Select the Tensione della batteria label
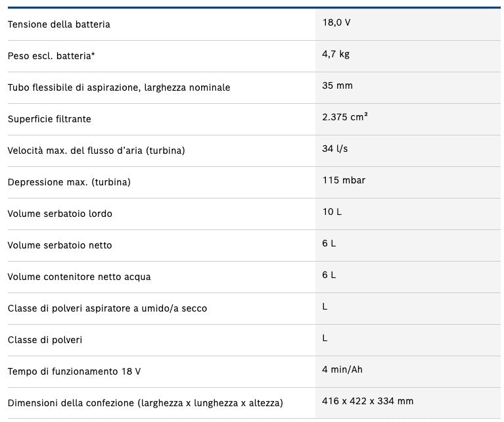Viewport: 504px width, 422px height. click(x=59, y=24)
